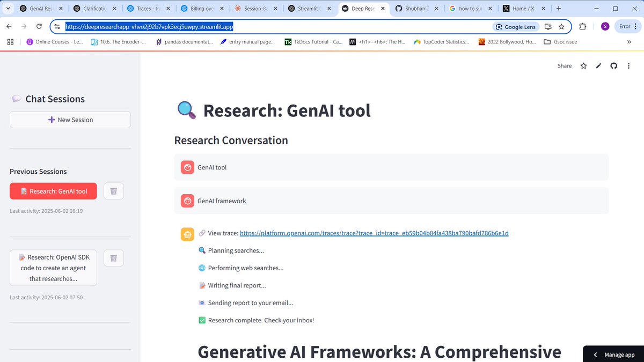Switch to the 'how to sur' Google tab

[471, 9]
